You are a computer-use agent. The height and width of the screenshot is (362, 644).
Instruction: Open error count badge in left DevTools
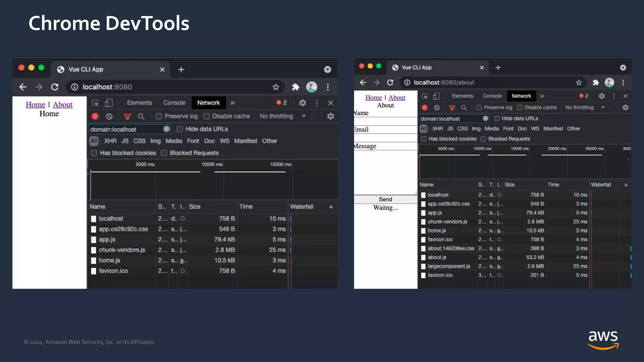[x=281, y=103]
